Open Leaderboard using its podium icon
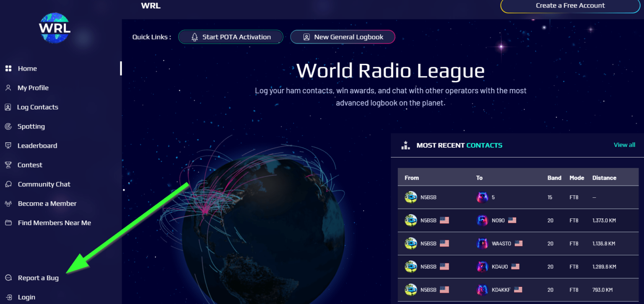 [x=8, y=145]
